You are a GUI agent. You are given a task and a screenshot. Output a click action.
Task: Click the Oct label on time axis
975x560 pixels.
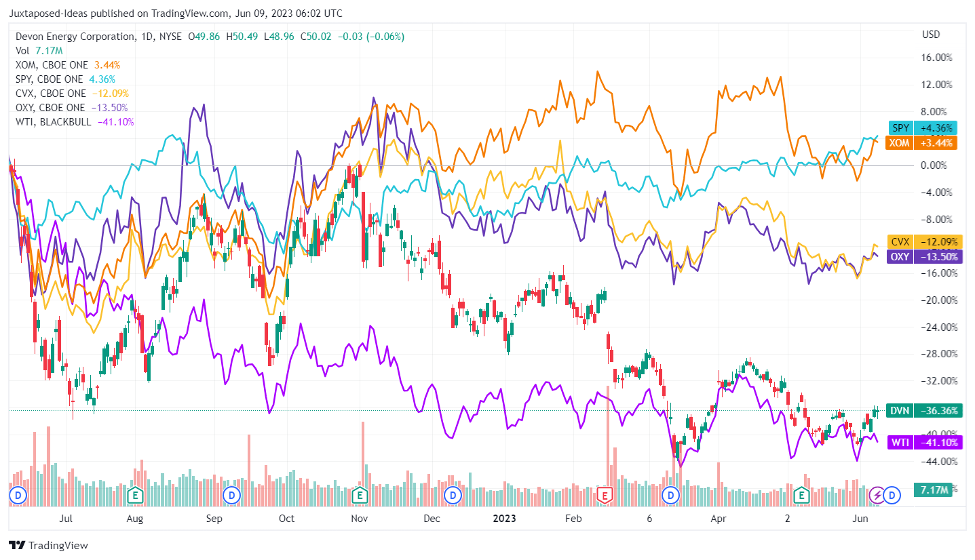click(x=286, y=519)
